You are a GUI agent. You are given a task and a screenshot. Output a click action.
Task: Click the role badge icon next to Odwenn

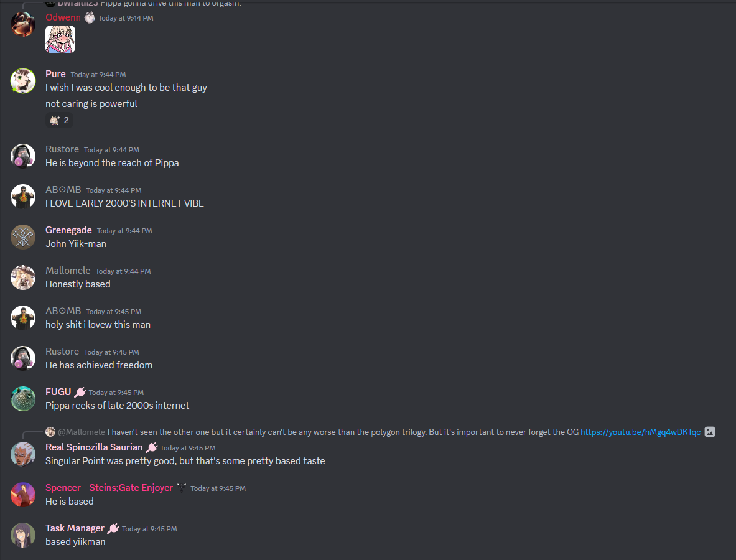tap(90, 18)
